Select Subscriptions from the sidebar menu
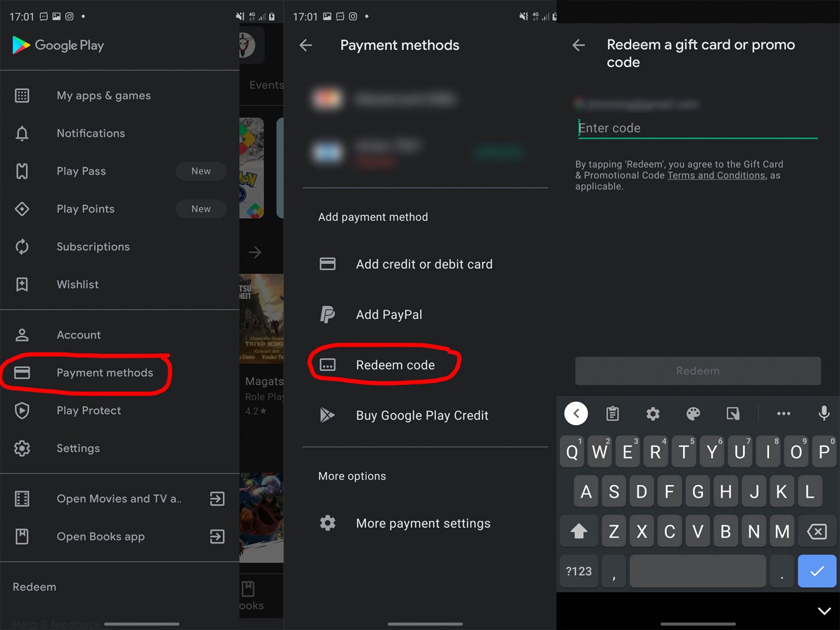The image size is (840, 630). [93, 247]
